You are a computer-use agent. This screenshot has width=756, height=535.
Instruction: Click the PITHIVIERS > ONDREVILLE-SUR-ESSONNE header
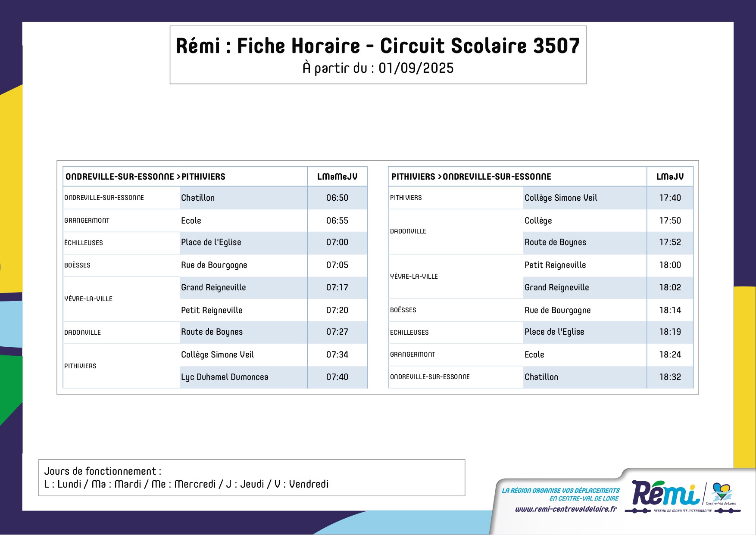(471, 177)
